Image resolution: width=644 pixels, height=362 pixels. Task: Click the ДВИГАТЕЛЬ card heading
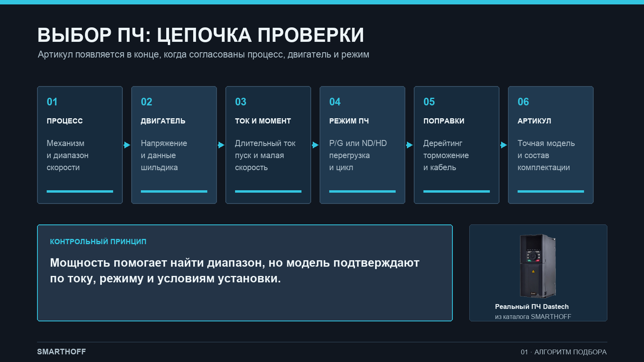point(163,121)
